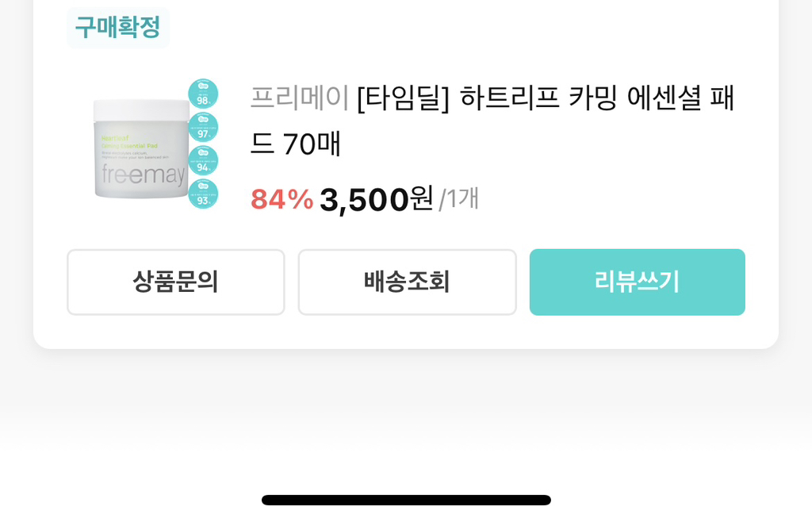Tap the 98% teal badge on product image

tap(203, 94)
